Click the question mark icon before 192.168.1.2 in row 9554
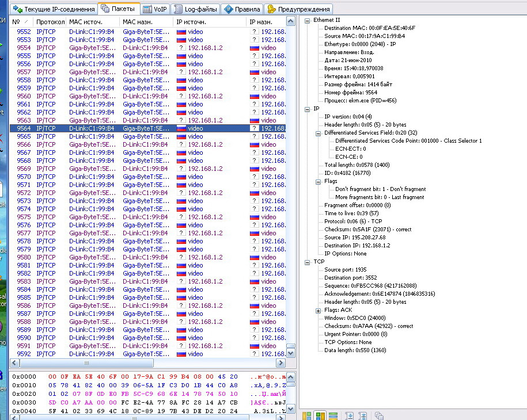 pos(181,48)
